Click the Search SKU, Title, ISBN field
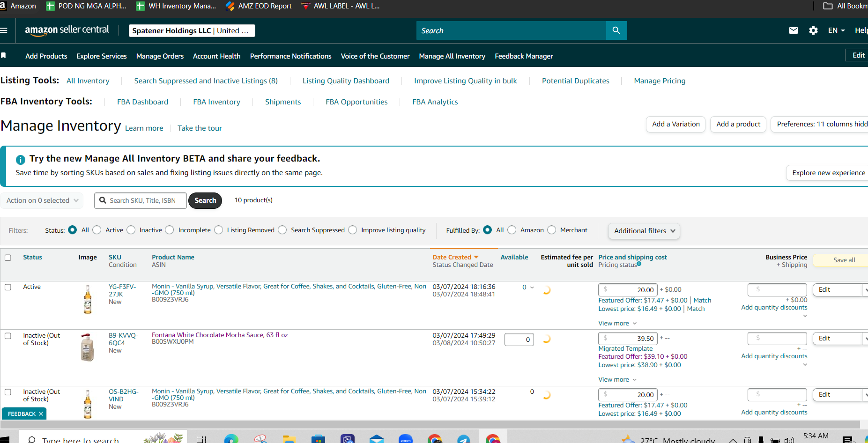868x443 pixels. pyautogui.click(x=141, y=200)
